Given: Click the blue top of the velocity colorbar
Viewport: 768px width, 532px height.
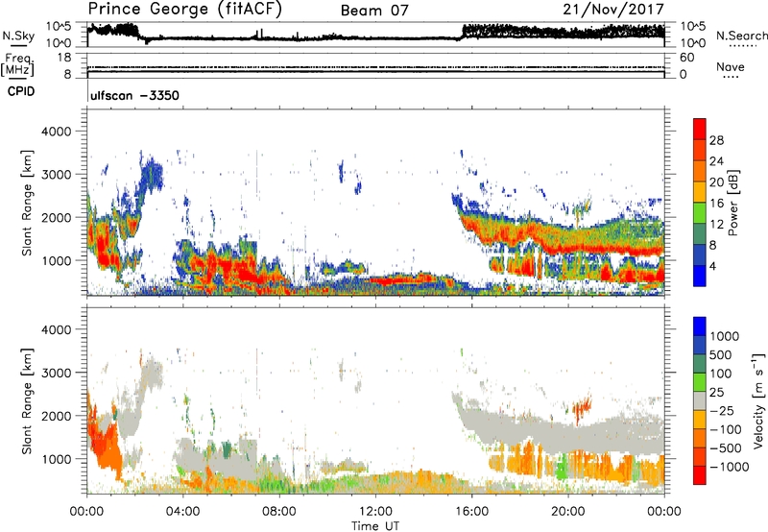Looking at the screenshot, I should tap(700, 326).
